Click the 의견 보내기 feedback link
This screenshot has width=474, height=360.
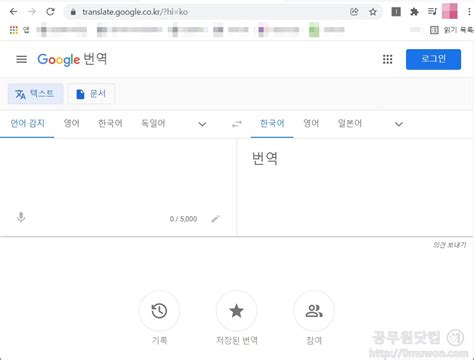(x=449, y=245)
